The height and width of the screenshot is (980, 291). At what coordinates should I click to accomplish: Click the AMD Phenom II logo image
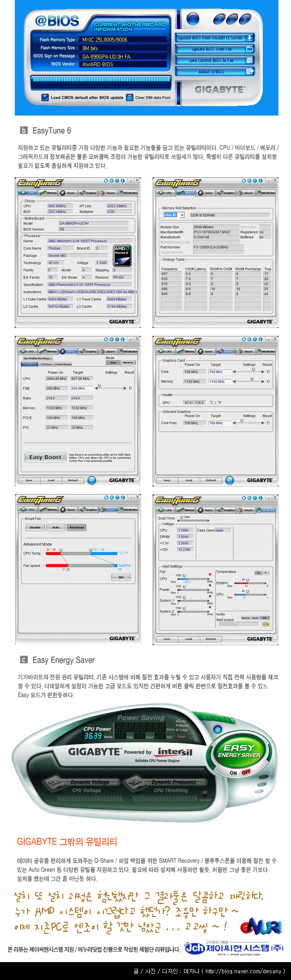(122, 256)
